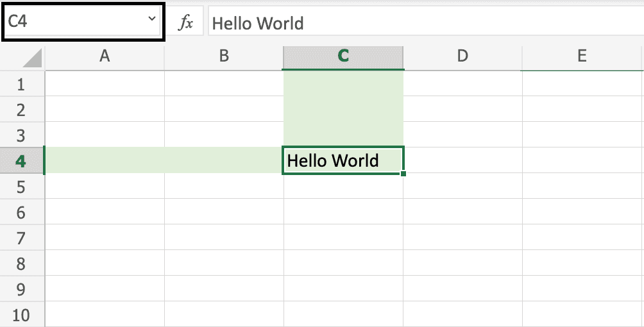Click the fx insert function icon

[185, 23]
